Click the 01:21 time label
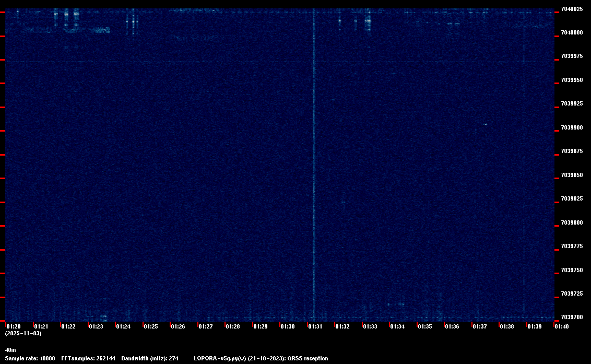Image resolution: width=591 pixels, height=364 pixels. (x=41, y=326)
